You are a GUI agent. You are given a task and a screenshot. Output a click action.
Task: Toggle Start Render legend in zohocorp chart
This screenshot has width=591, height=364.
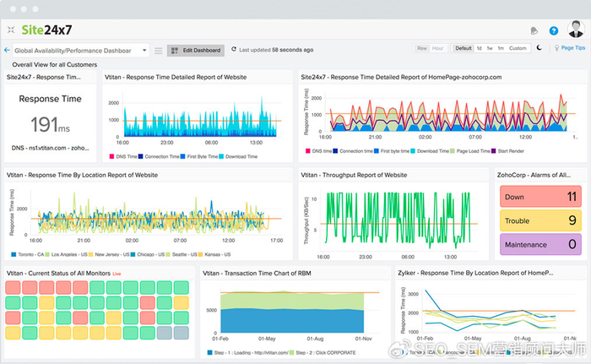pos(507,151)
